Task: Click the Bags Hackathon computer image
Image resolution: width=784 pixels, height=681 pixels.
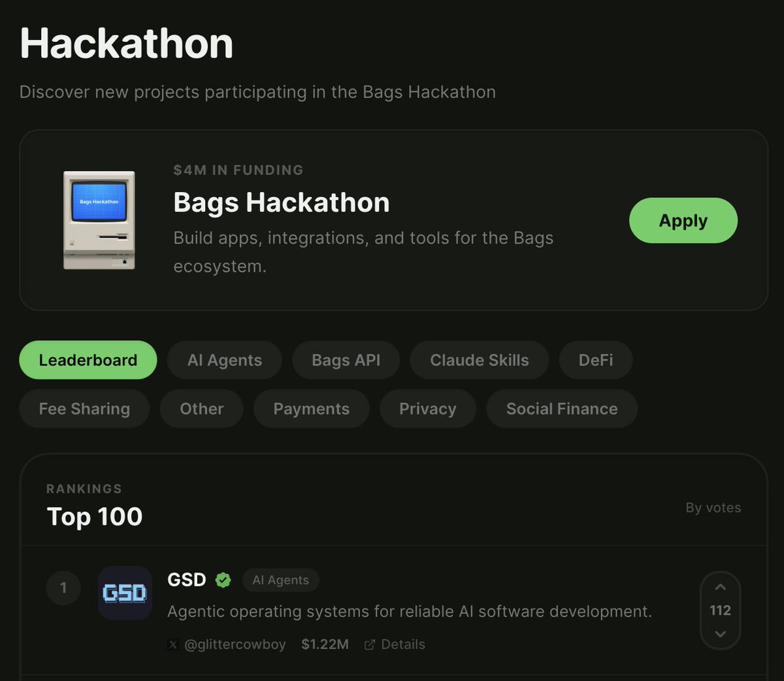Action: (99, 220)
